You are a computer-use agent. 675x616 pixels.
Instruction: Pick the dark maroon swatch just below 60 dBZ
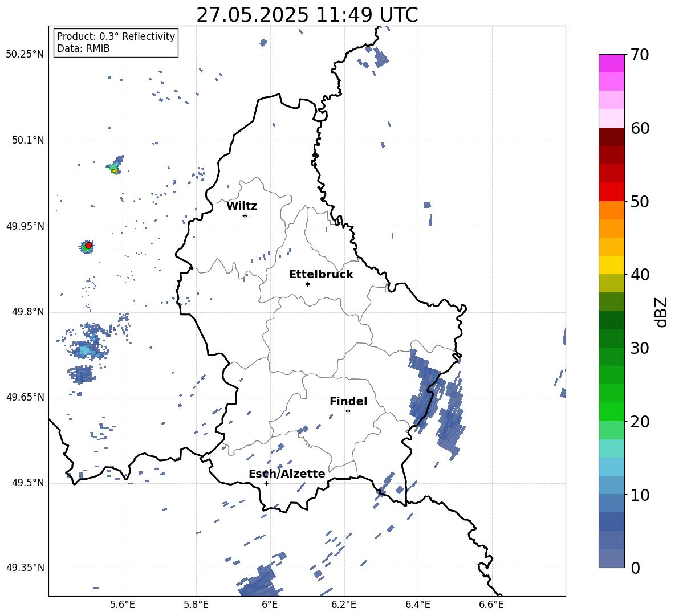click(612, 137)
